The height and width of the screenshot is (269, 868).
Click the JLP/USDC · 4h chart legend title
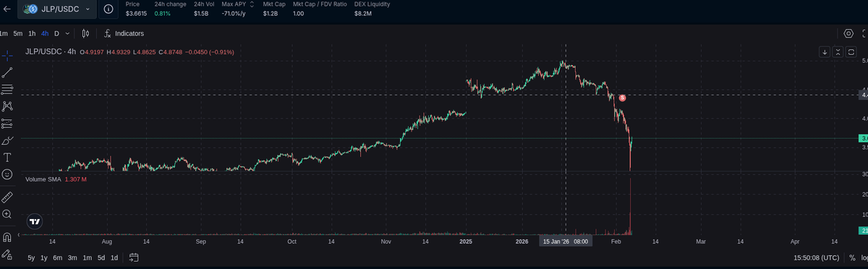coord(51,51)
